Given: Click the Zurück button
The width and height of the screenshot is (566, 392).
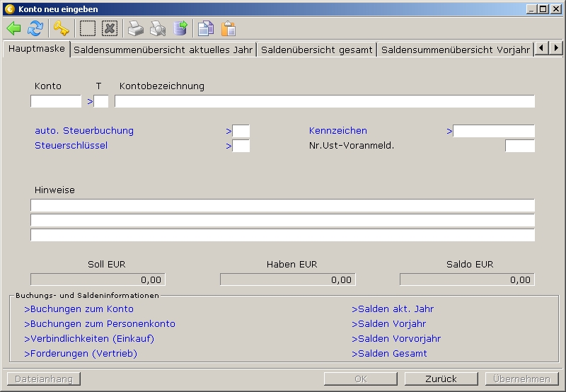Looking at the screenshot, I should 441,379.
